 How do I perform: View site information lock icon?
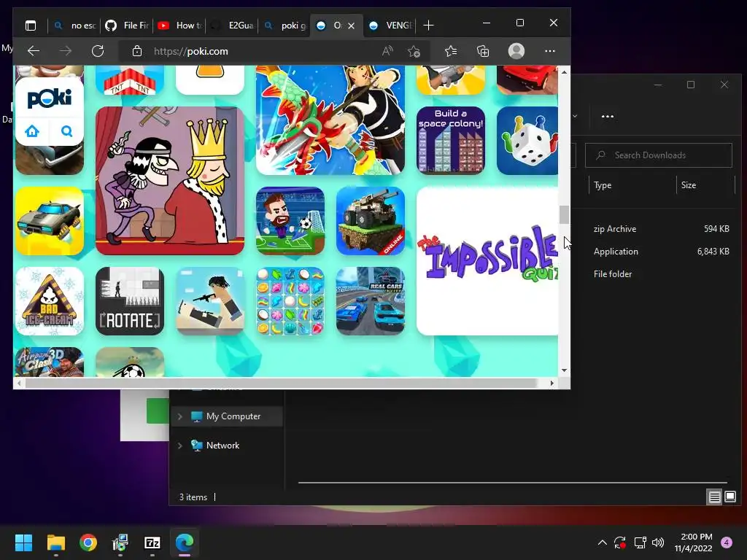tap(137, 51)
